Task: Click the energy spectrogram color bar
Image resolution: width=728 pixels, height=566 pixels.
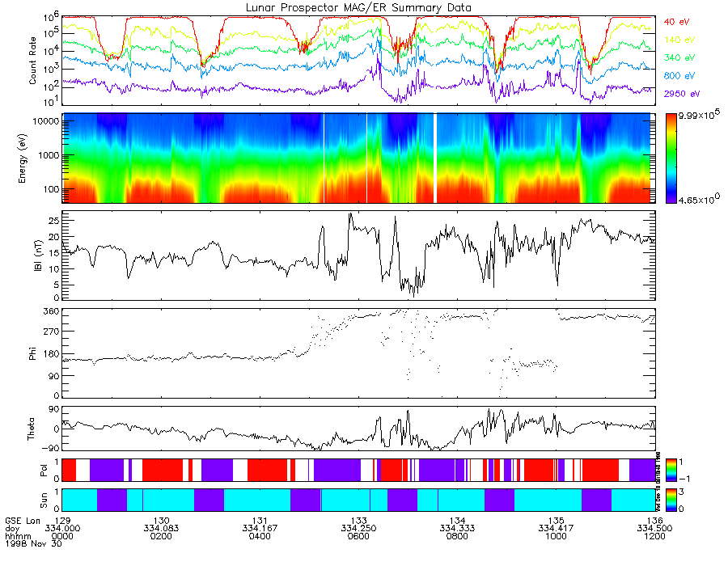Action: 671,158
